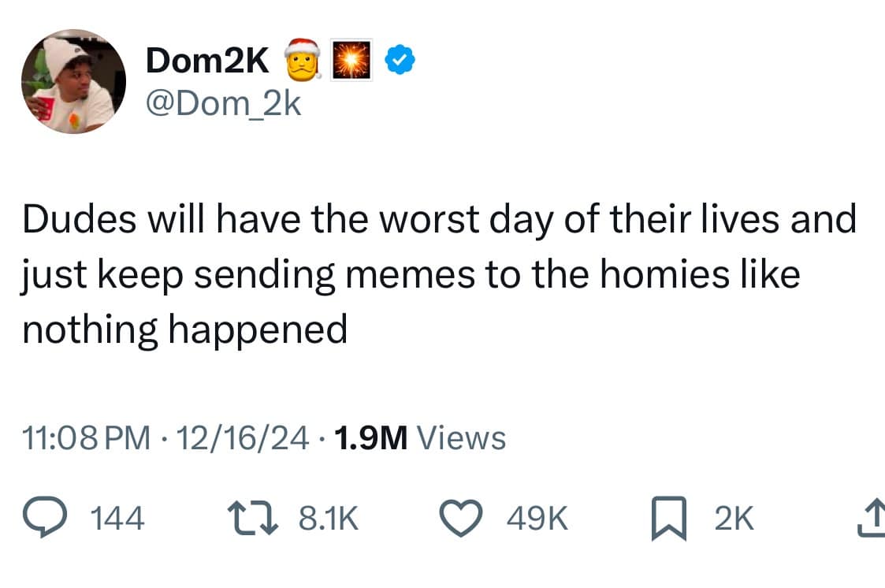
Task: Open Dom2K's profile from the display name
Action: tap(209, 58)
